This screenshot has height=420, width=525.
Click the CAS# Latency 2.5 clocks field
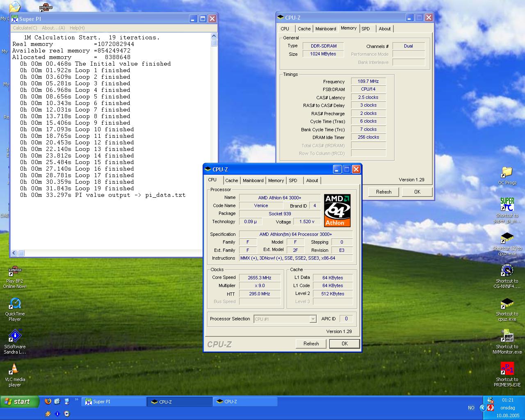pos(368,97)
